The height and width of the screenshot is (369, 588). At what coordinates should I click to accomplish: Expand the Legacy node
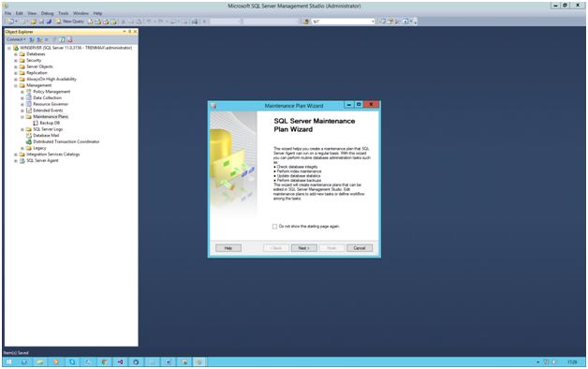point(22,148)
